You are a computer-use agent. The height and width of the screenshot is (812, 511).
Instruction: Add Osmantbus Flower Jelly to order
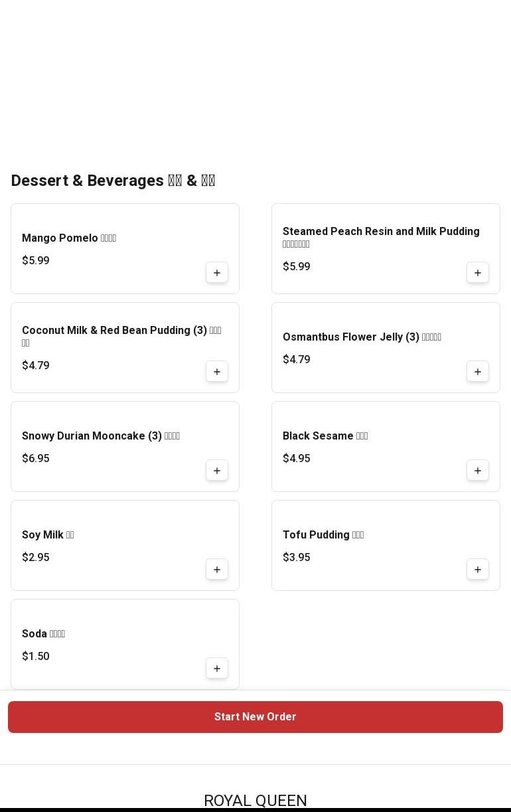478,372
